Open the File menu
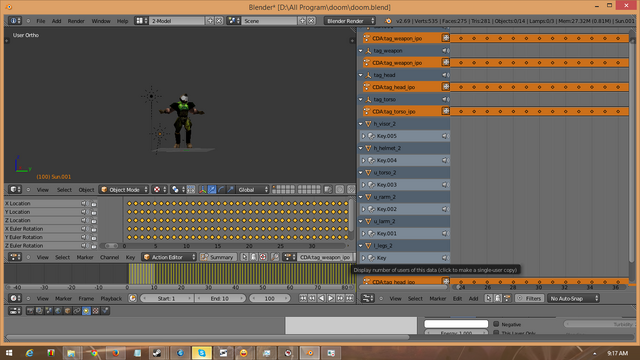This screenshot has height=360, width=640. click(x=41, y=21)
